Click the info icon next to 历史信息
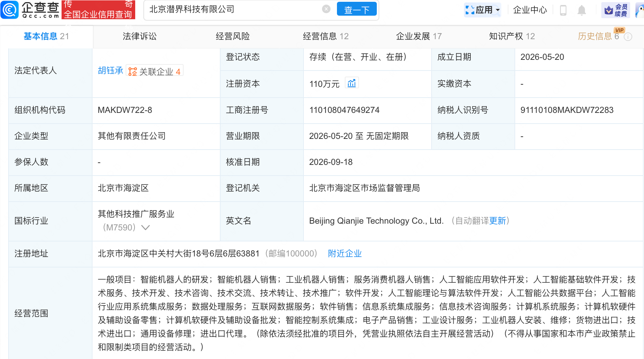Screen dimensions: 644x359 tap(628, 37)
